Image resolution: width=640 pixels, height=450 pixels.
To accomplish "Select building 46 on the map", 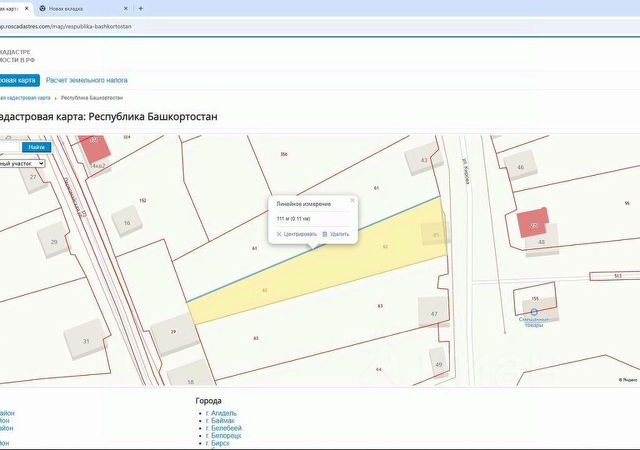I will point(520,167).
